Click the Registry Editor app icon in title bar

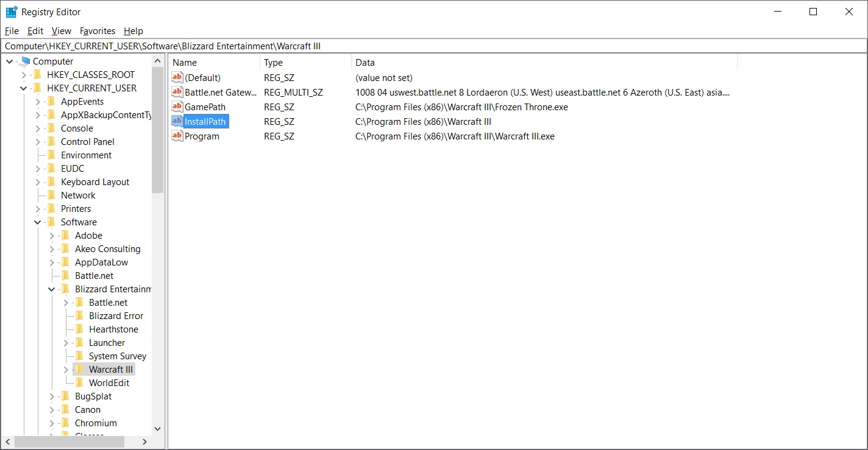[11, 12]
